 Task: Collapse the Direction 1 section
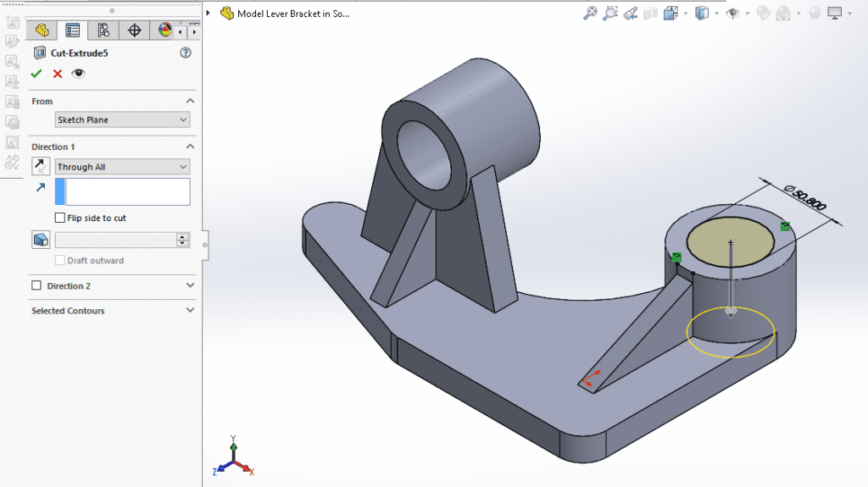point(190,147)
